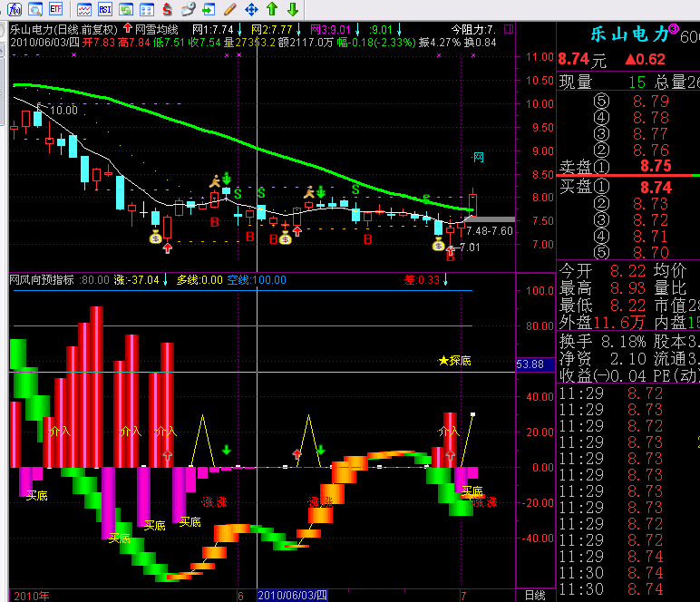This screenshot has height=602, width=700.
Task: Select the 日线 period tab at bottom
Action: [535, 596]
